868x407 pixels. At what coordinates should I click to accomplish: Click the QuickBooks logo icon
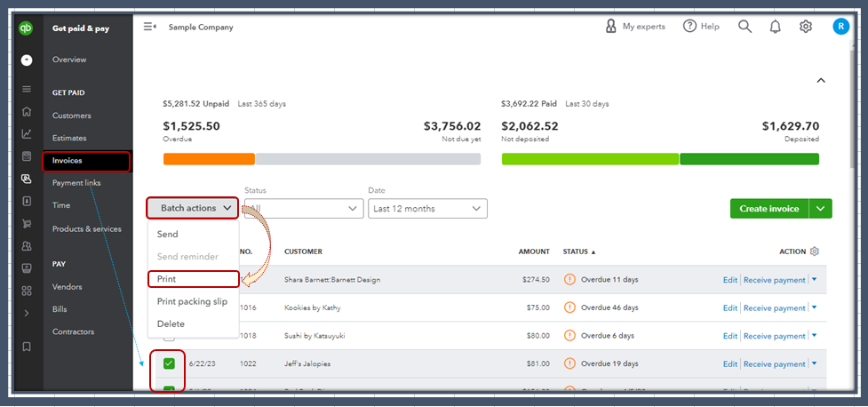click(x=26, y=28)
